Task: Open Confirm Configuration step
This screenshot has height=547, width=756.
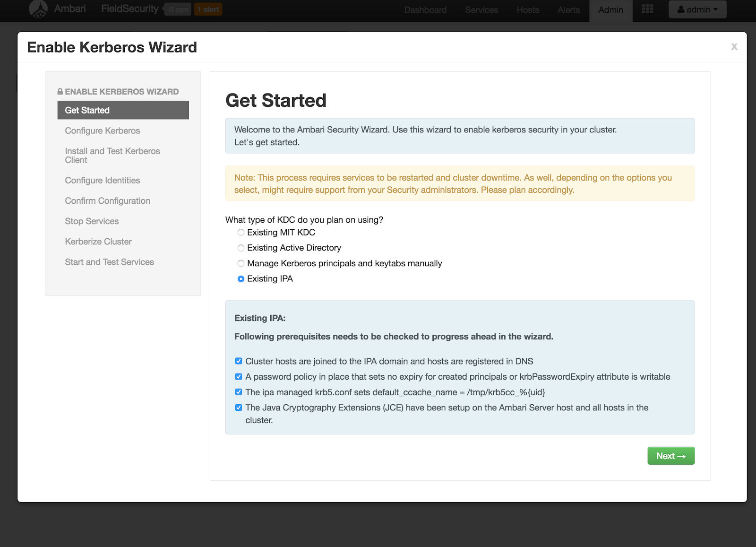Action: (108, 201)
